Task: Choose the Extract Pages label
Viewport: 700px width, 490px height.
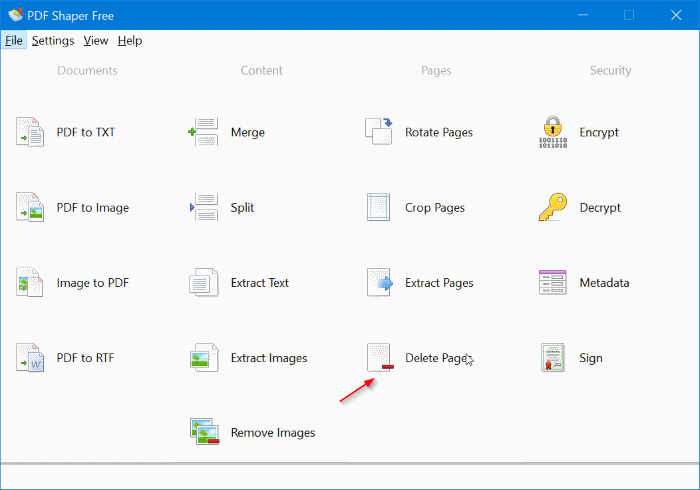Action: pos(439,283)
